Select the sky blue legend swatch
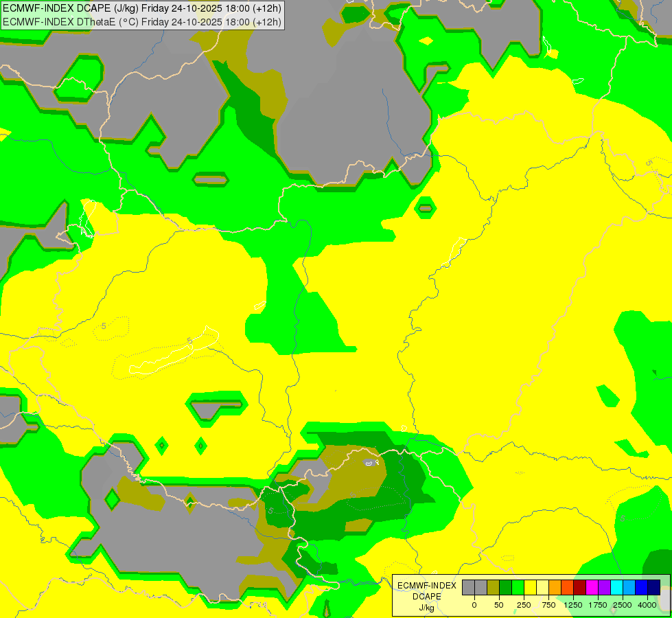Screen dimensions: 672x618 (629, 587)
